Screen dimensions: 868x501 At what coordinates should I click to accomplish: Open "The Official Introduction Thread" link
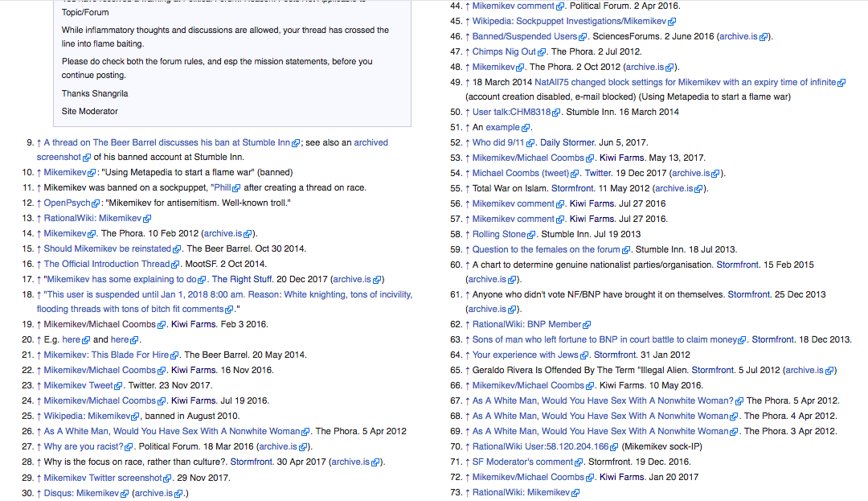(x=107, y=264)
